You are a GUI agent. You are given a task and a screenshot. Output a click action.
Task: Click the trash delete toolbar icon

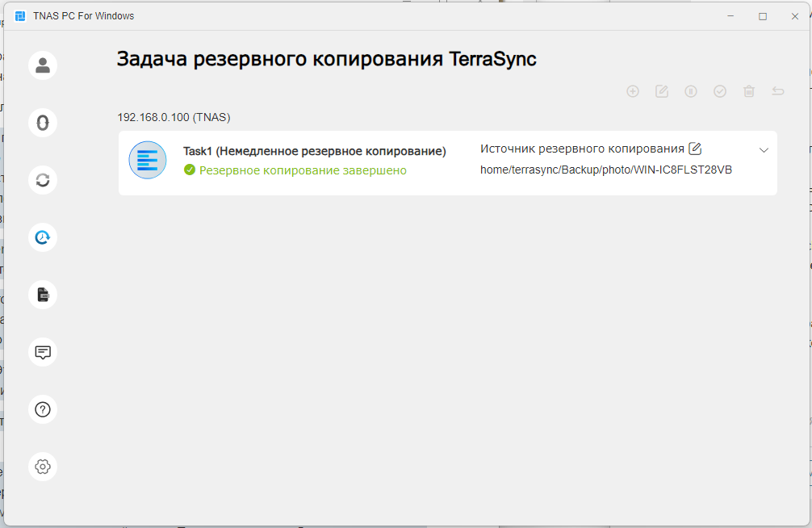point(749,91)
